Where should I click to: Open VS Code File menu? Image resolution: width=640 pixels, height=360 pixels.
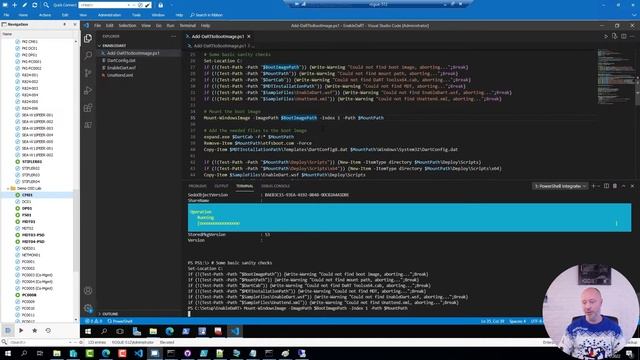[97, 25]
